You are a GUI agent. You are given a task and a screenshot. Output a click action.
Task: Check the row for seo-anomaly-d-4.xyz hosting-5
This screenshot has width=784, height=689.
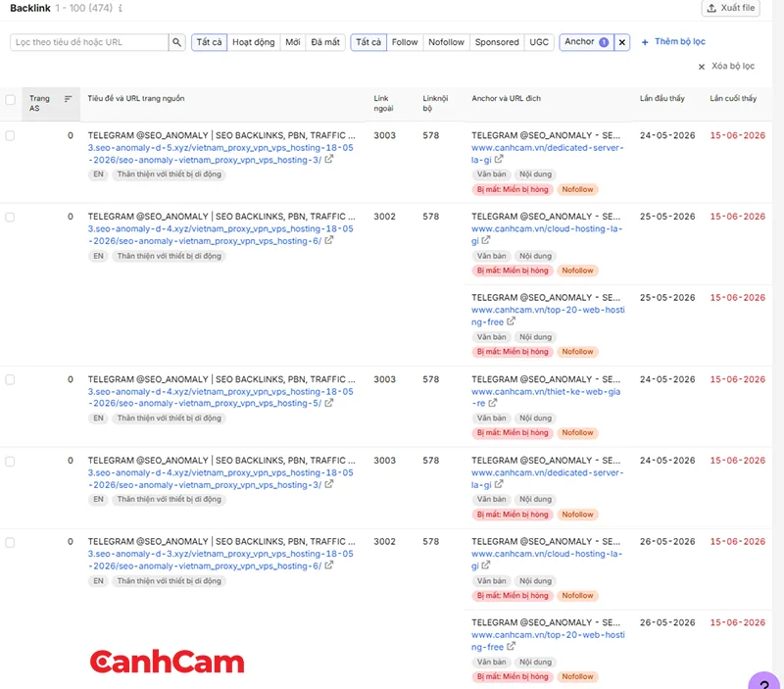point(10,379)
